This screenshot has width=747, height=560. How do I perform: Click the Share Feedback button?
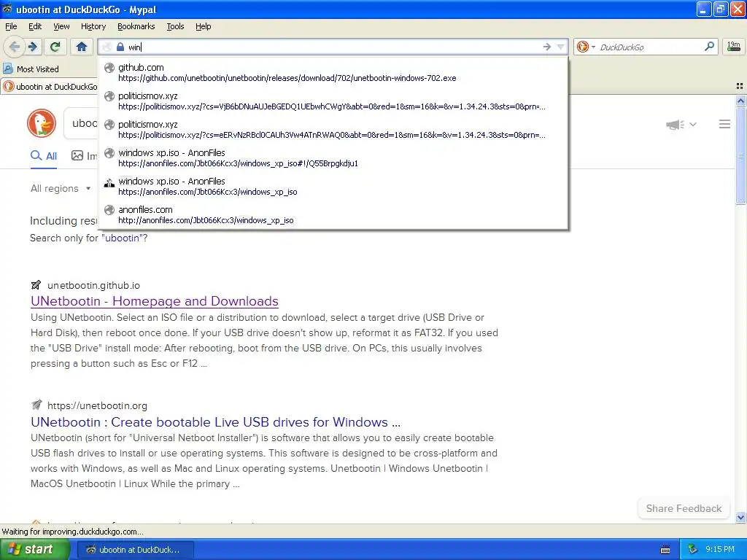pyautogui.click(x=684, y=508)
